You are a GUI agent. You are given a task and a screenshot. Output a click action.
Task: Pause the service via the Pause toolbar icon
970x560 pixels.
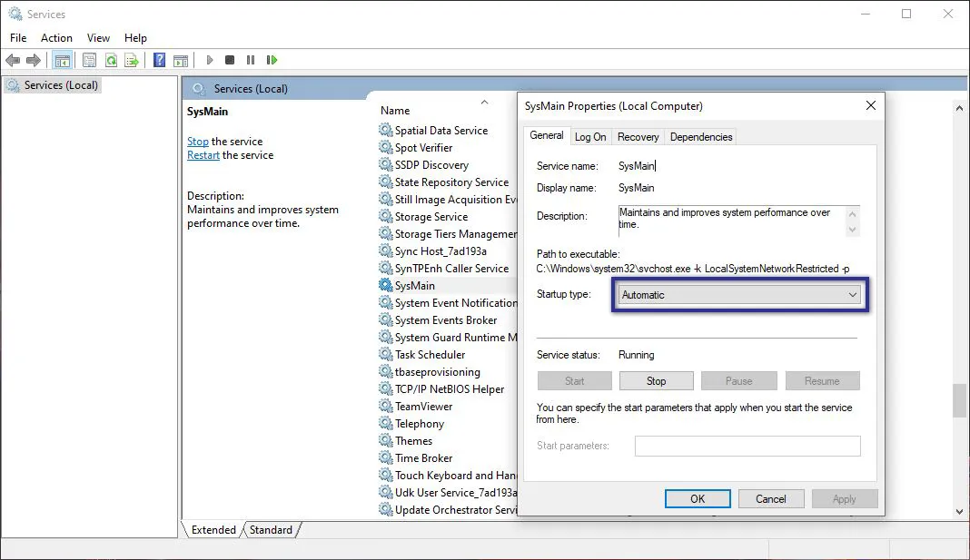pyautogui.click(x=251, y=60)
